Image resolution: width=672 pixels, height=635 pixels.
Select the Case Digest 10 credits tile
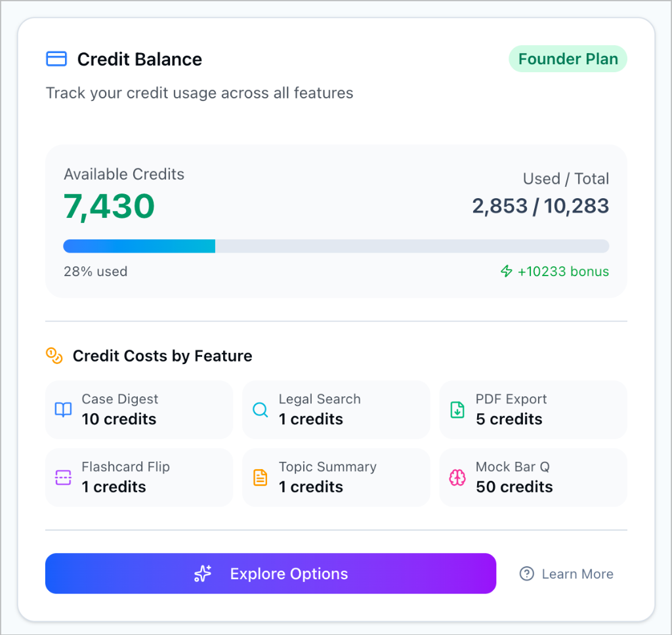coord(138,409)
